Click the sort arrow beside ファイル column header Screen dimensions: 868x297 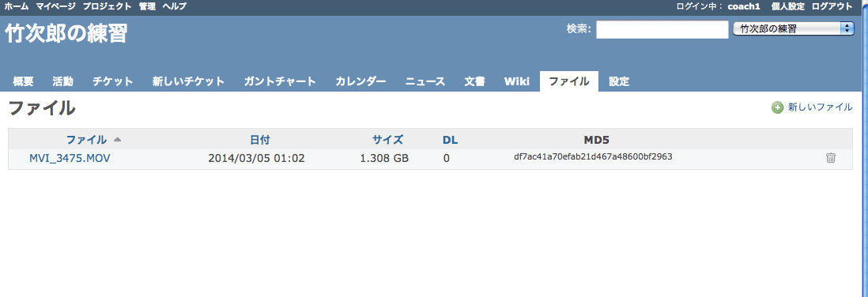pos(117,139)
